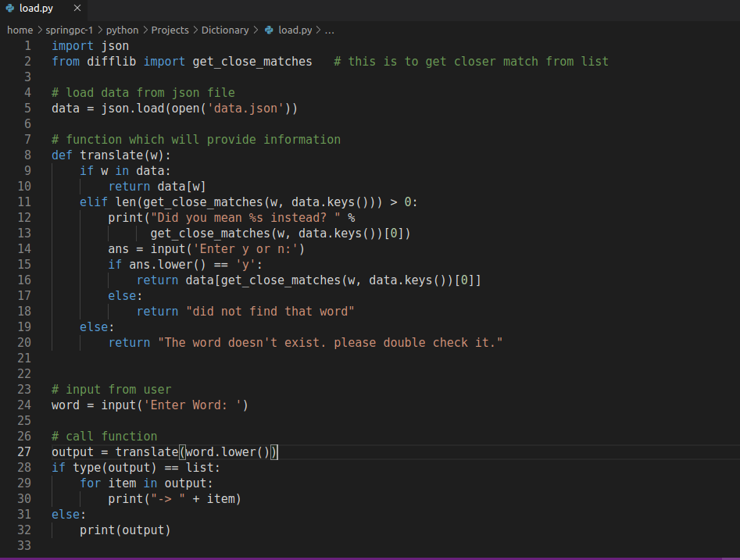Open the Projects breadcrumb folder

(x=170, y=30)
